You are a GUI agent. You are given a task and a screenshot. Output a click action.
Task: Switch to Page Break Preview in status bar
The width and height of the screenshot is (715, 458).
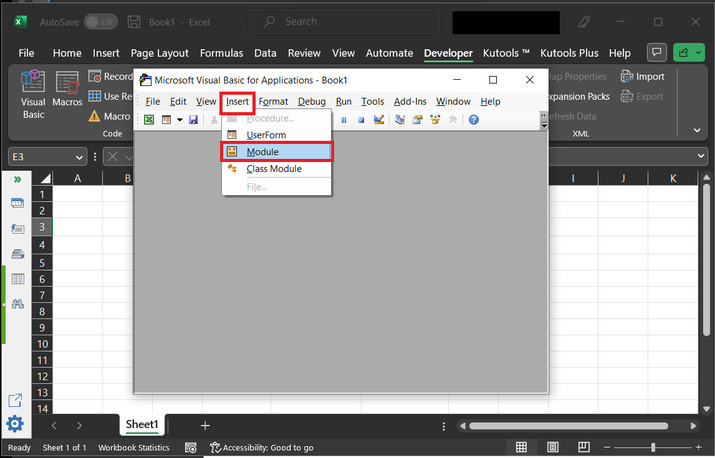(584, 447)
